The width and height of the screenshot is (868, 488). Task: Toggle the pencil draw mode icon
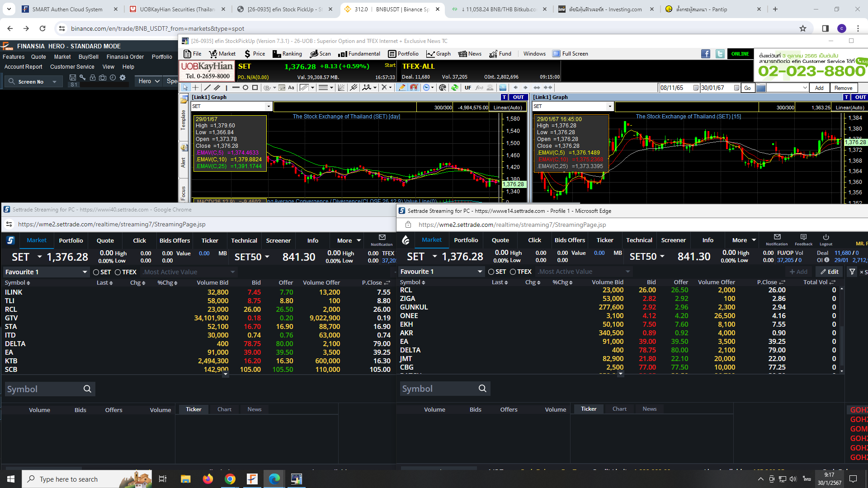pos(401,88)
